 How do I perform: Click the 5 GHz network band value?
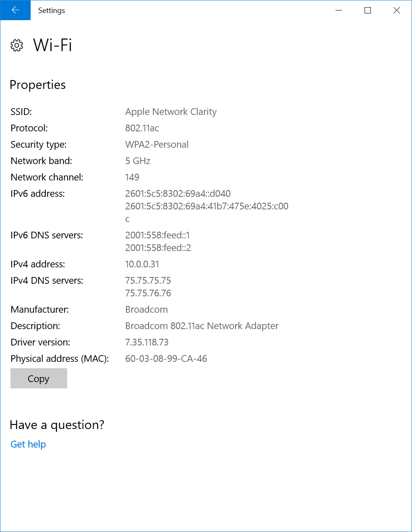pos(138,161)
